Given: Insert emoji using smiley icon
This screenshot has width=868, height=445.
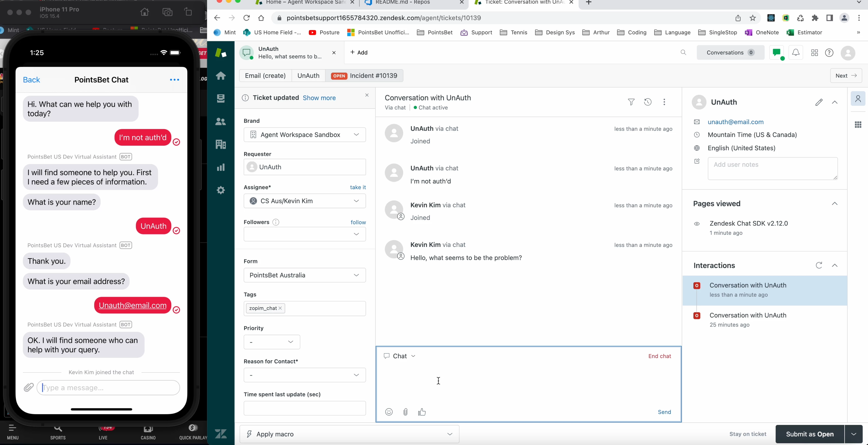Looking at the screenshot, I should pyautogui.click(x=389, y=412).
